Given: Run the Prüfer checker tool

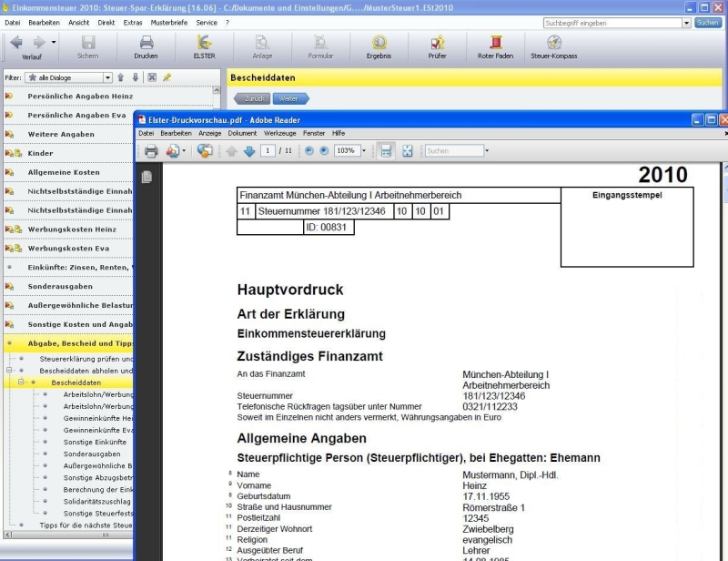Looking at the screenshot, I should pyautogui.click(x=438, y=43).
